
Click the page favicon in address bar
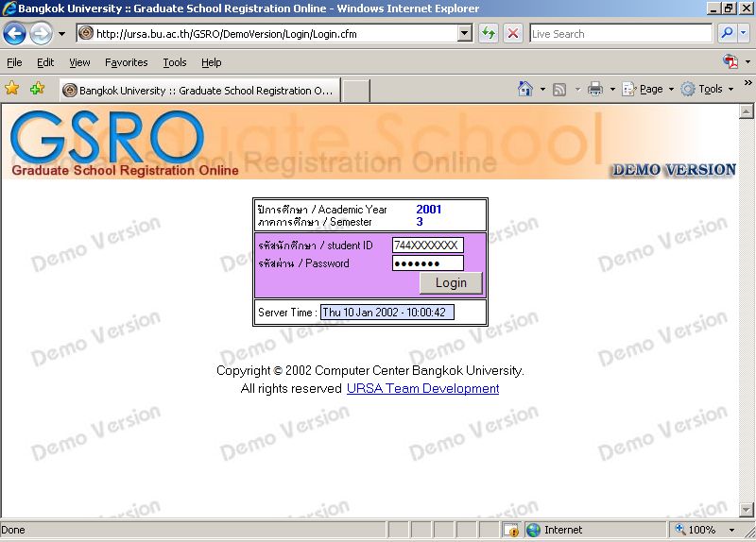point(86,34)
